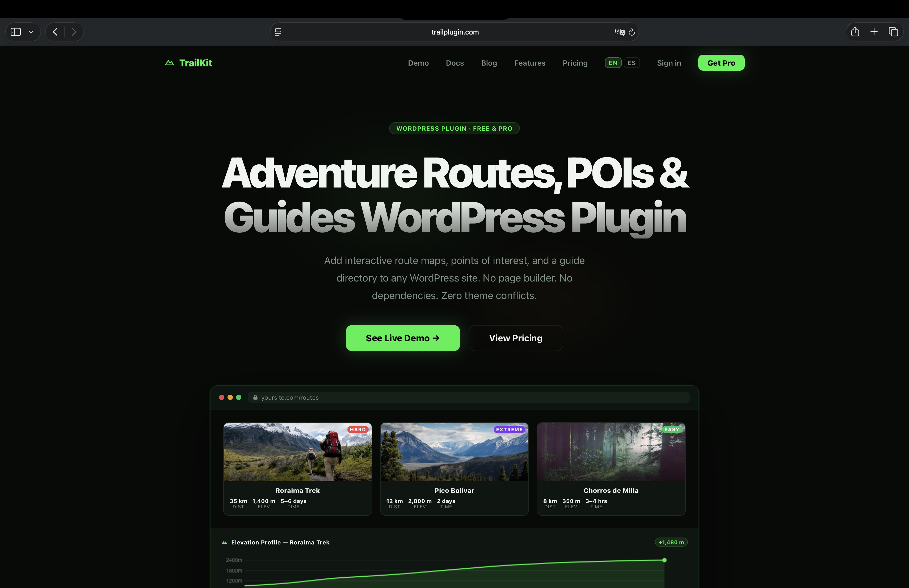This screenshot has height=588, width=909.
Task: Click the TrailKit mountain logo icon
Action: pyautogui.click(x=170, y=63)
